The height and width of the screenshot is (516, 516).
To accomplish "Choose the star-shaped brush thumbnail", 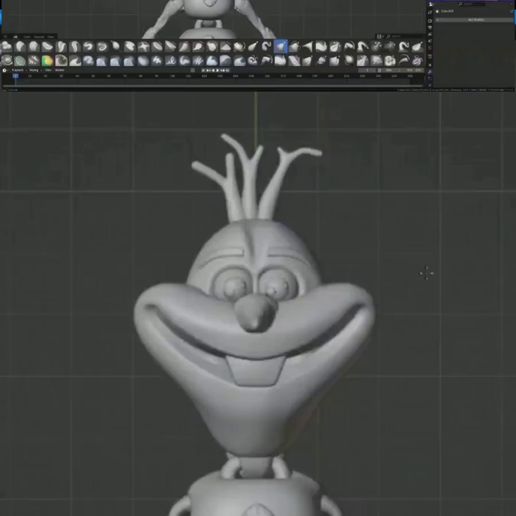I will coord(143,47).
